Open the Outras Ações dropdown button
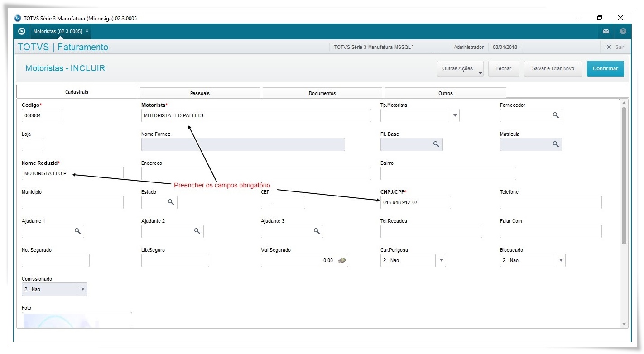 (x=460, y=68)
